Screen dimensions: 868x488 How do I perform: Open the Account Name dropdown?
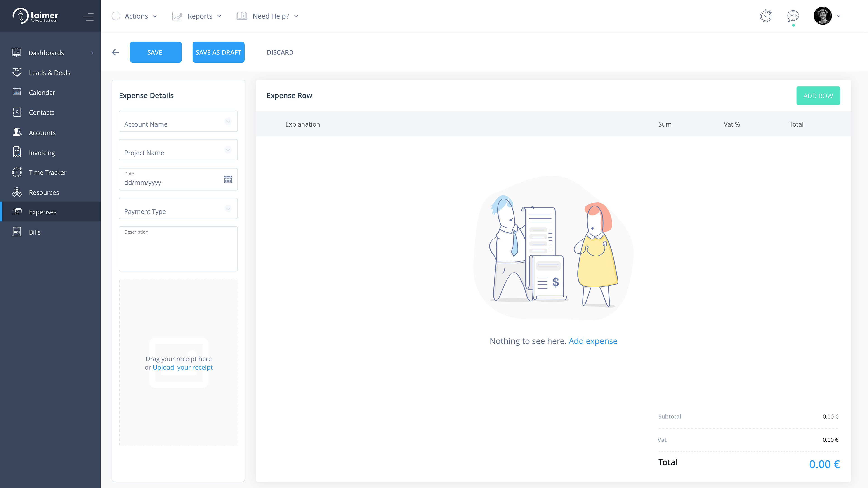coord(178,121)
